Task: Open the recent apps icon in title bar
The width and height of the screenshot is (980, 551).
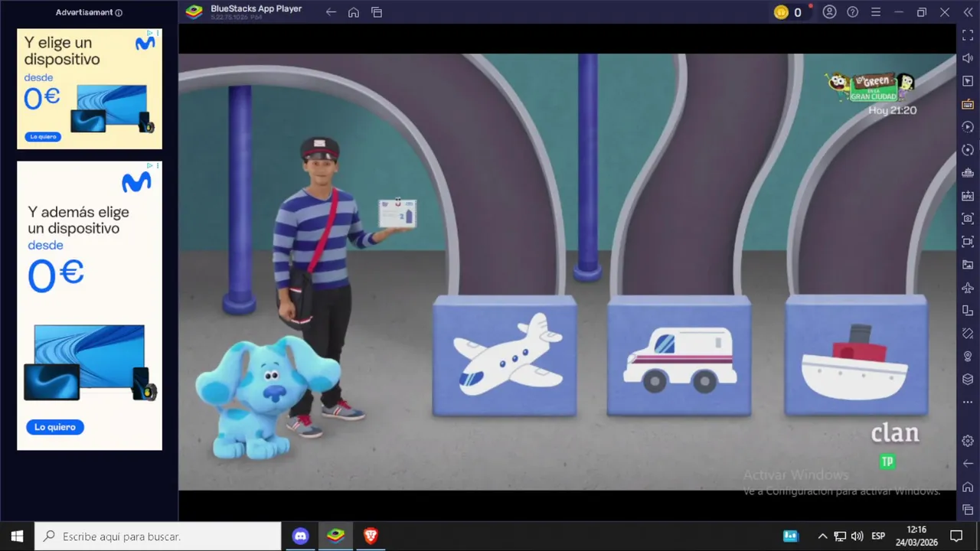Action: coord(377,12)
